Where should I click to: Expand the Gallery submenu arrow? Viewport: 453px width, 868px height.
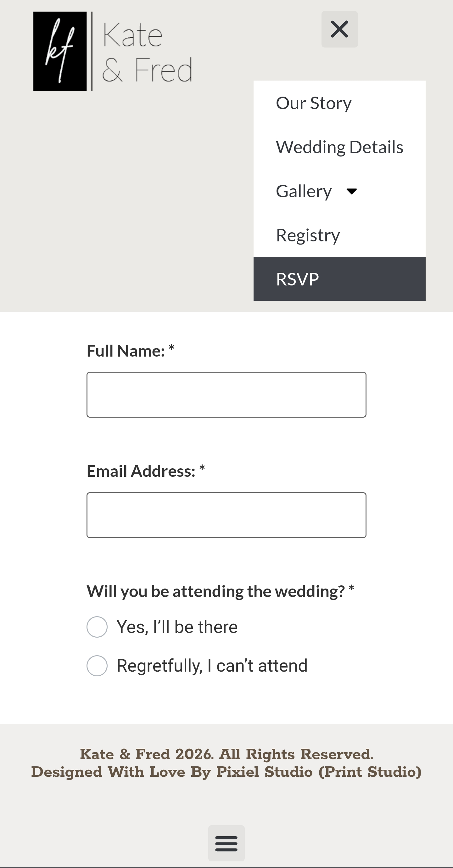coord(352,191)
